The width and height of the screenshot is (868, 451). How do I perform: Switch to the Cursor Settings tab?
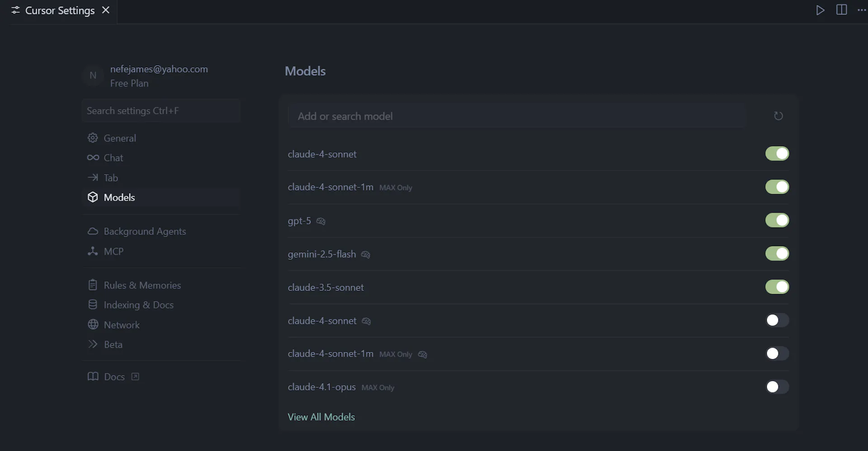pos(59,10)
